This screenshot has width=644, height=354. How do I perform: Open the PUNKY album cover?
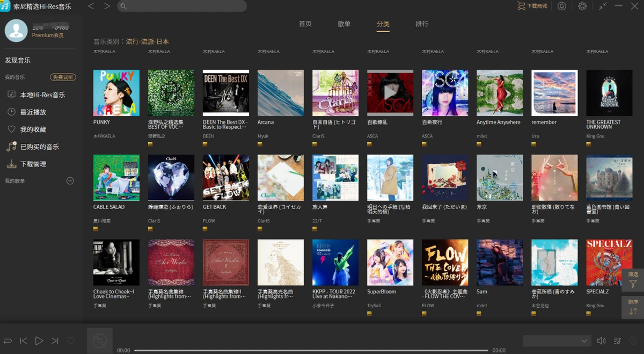point(116,93)
